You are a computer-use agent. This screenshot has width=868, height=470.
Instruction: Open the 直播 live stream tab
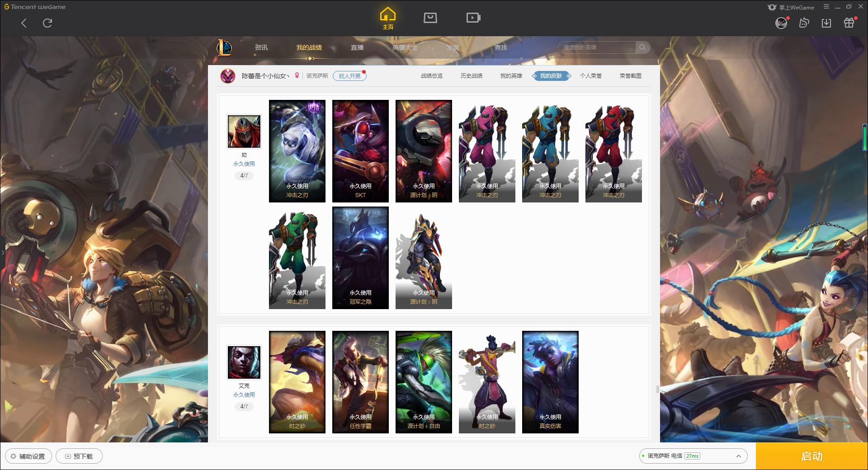357,47
